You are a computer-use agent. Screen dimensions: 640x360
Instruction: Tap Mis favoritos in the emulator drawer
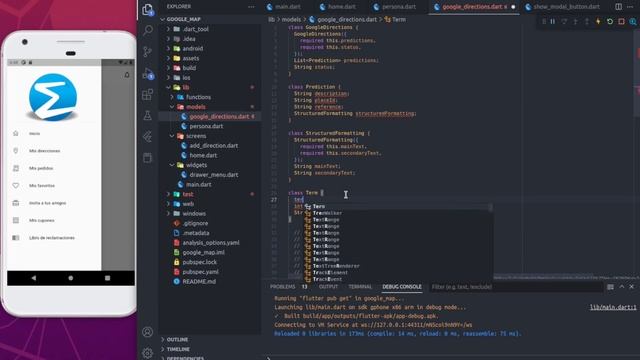point(42,186)
